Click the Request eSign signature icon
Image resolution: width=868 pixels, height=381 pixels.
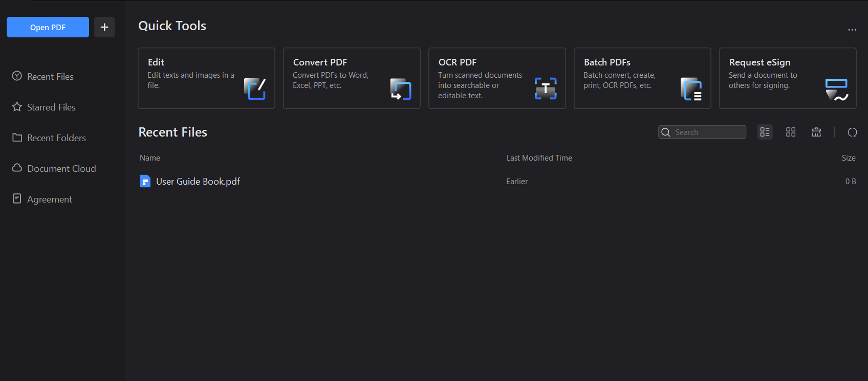click(x=836, y=89)
